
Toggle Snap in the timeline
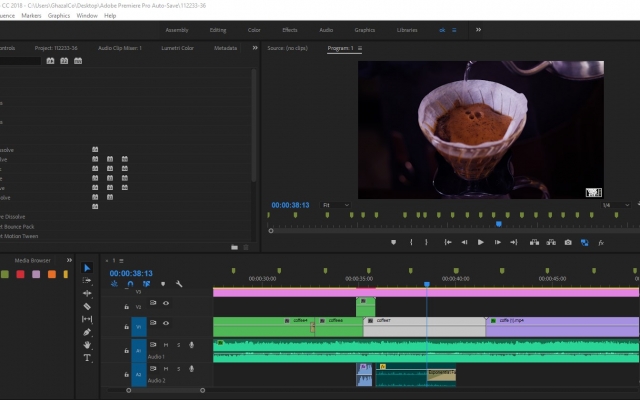[x=130, y=284]
